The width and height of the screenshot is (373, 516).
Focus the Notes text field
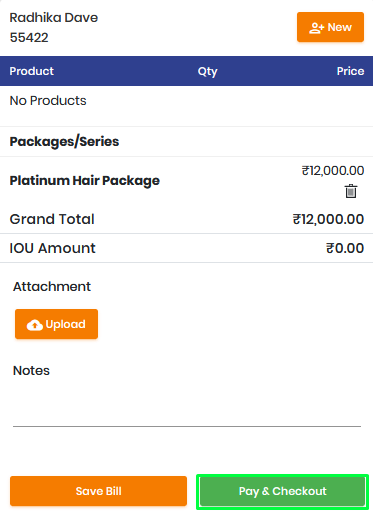187,407
